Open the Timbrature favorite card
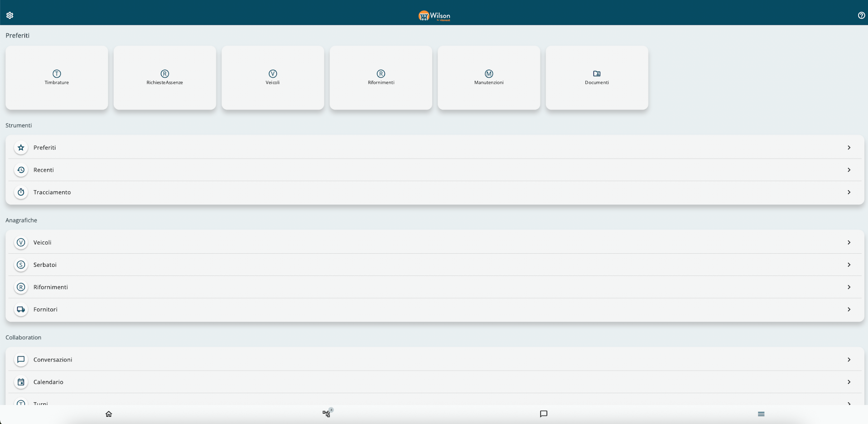The width and height of the screenshot is (868, 424). (x=57, y=77)
